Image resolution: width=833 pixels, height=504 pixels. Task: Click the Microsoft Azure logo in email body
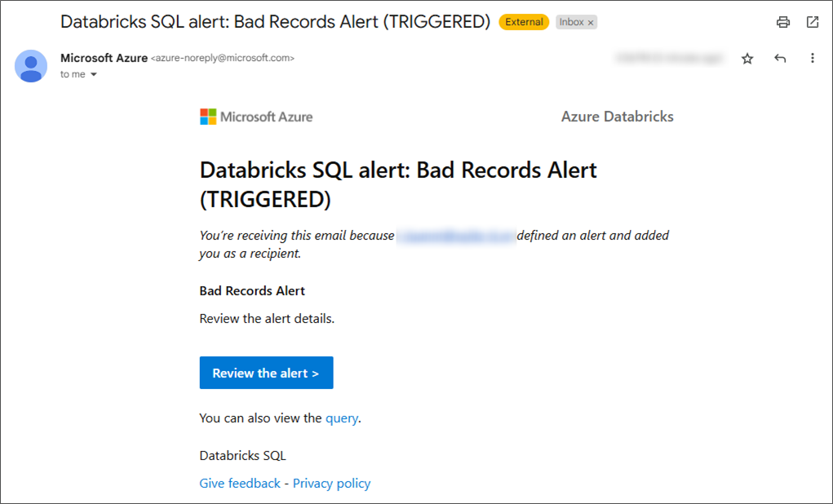point(256,117)
